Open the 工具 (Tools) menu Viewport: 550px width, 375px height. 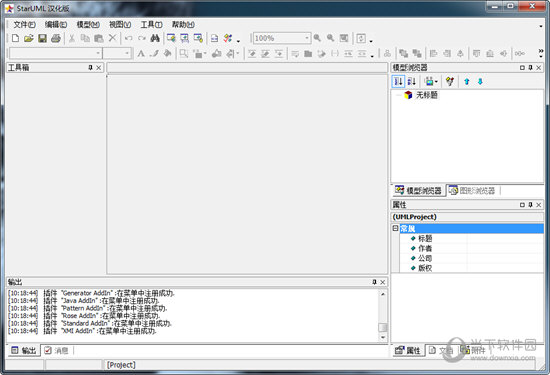(x=151, y=25)
